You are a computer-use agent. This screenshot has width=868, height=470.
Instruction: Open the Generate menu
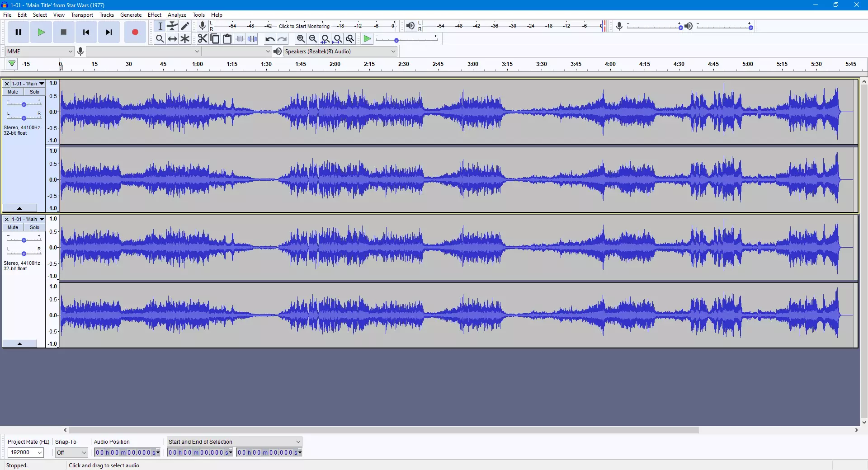(131, 14)
